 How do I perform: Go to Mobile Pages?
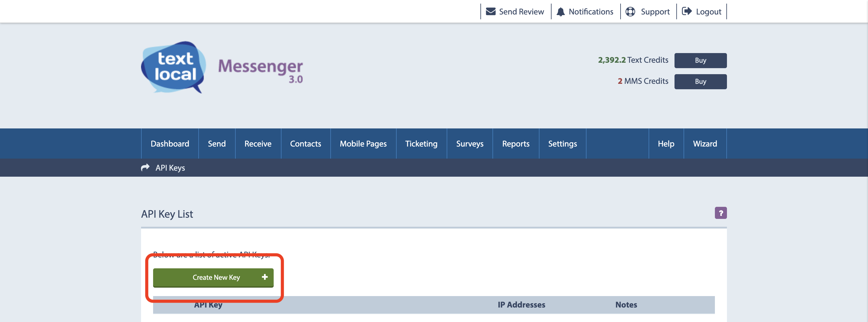(363, 143)
